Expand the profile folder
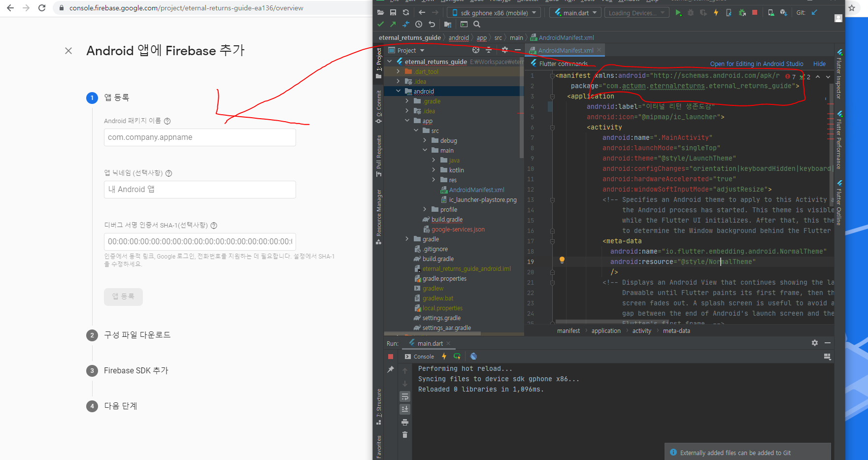Viewport: 868px width, 460px height. pos(425,209)
